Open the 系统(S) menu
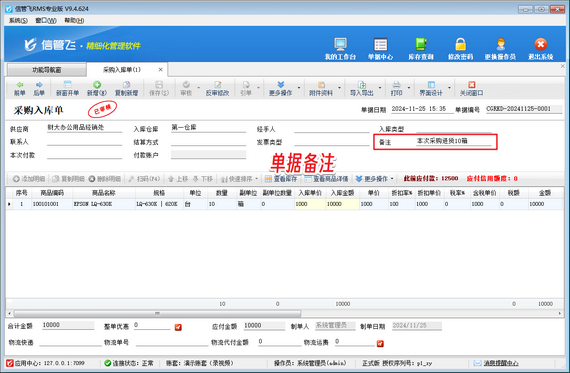The width and height of the screenshot is (570, 373). pyautogui.click(x=18, y=20)
